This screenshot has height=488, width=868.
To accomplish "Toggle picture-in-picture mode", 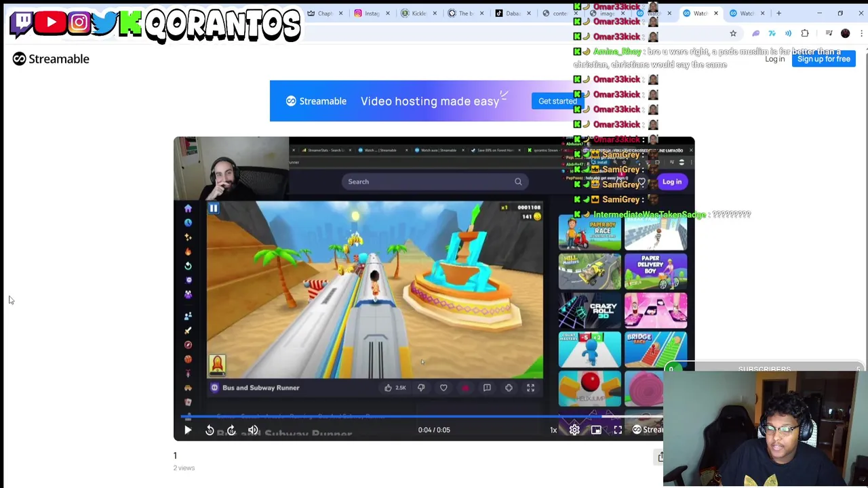I will [x=596, y=430].
